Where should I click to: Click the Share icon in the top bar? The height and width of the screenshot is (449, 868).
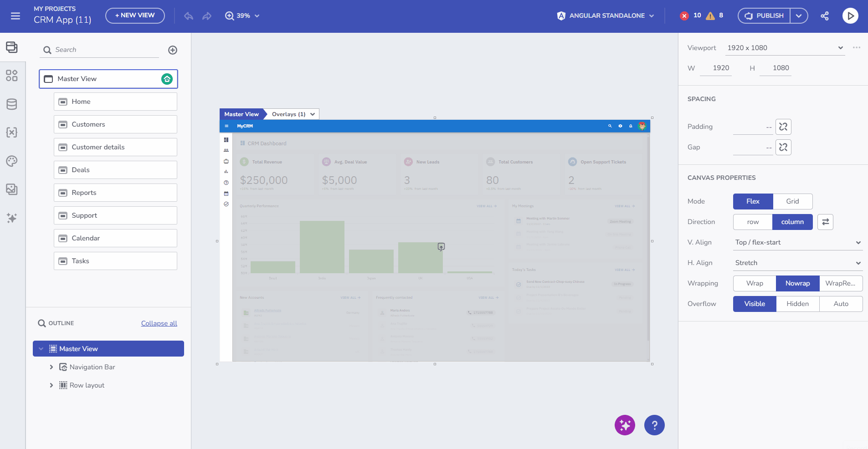825,15
